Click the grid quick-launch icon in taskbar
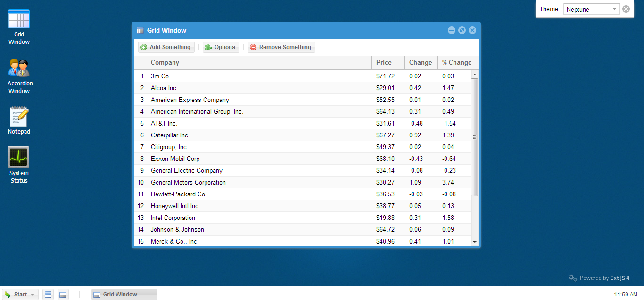Viewport: 644px width, 303px height. (x=63, y=295)
